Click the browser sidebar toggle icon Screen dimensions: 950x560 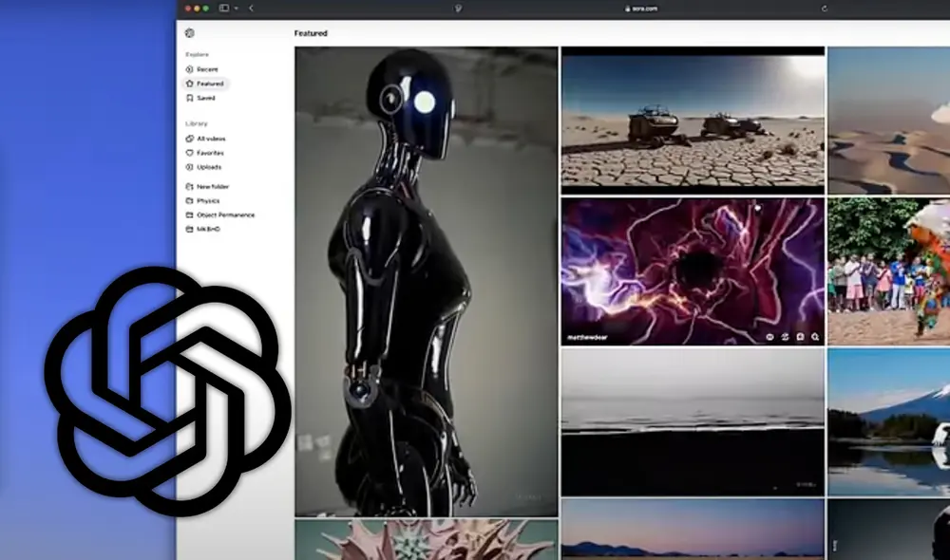tap(224, 8)
